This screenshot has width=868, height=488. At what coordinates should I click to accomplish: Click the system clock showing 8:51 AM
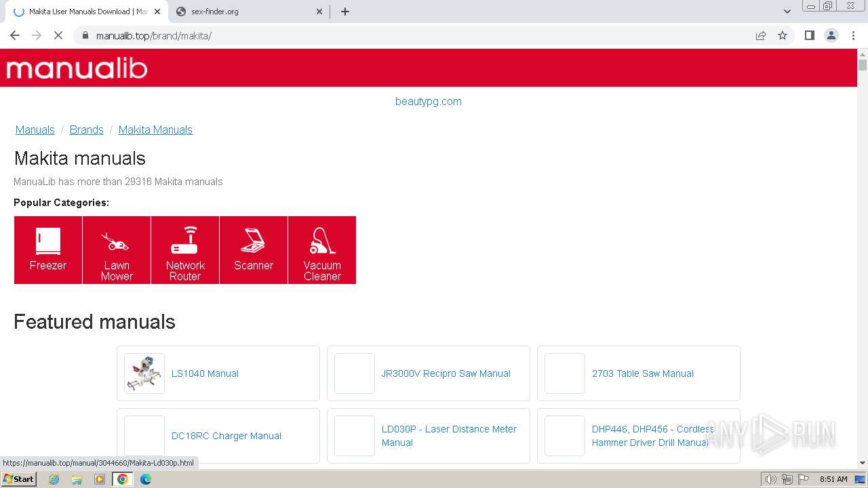coord(833,479)
